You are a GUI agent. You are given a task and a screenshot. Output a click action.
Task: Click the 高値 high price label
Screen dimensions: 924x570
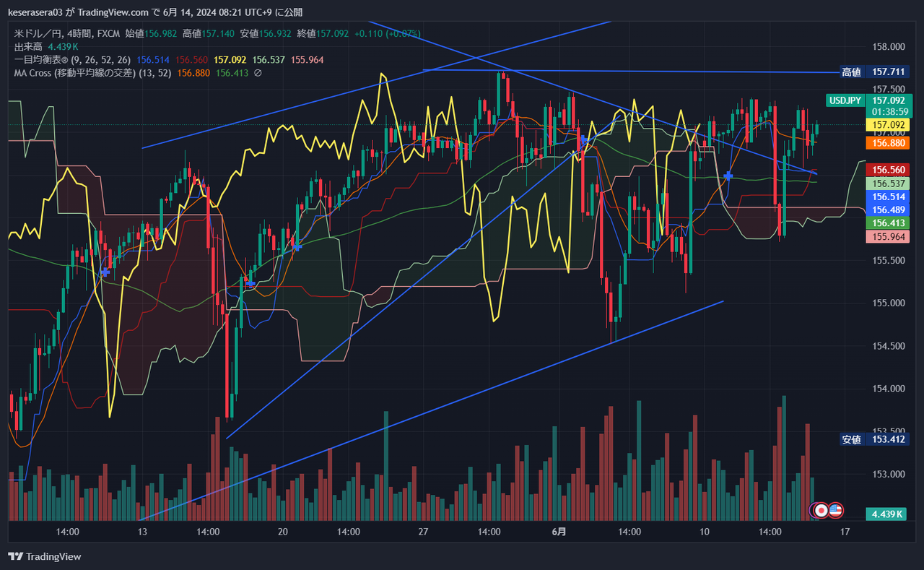852,72
